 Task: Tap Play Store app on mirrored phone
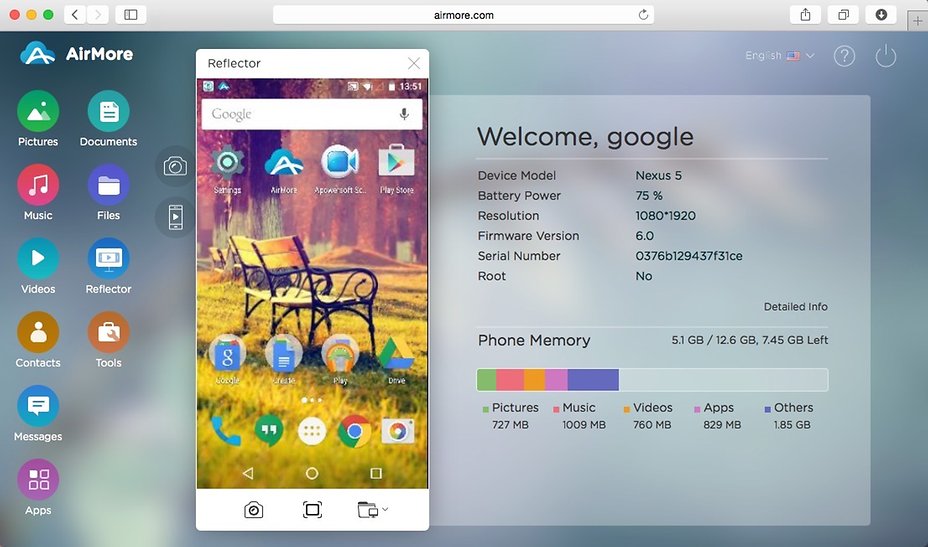(397, 170)
